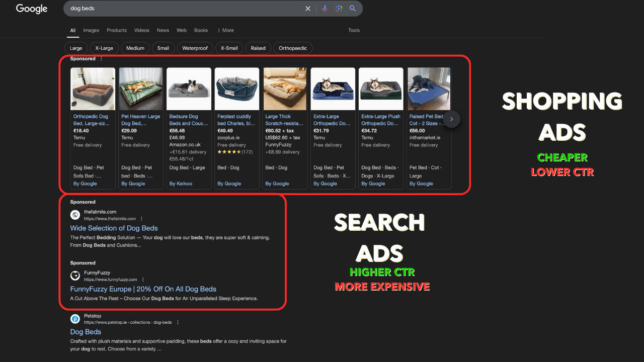This screenshot has height=362, width=644.
Task: Filter by the Medium chip
Action: [x=135, y=48]
